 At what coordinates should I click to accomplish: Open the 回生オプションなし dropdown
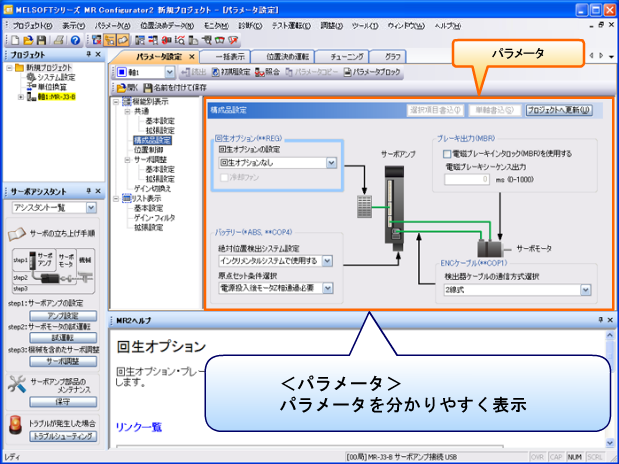331,162
